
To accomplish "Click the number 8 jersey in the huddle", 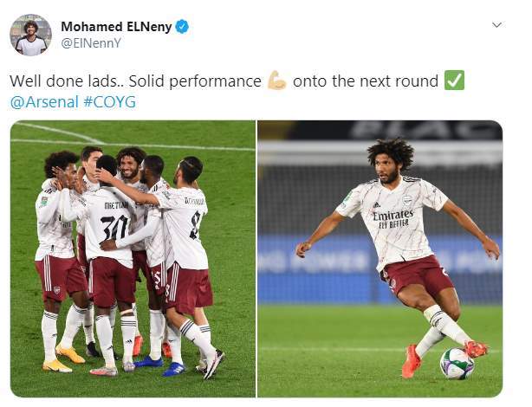I will click(x=188, y=229).
